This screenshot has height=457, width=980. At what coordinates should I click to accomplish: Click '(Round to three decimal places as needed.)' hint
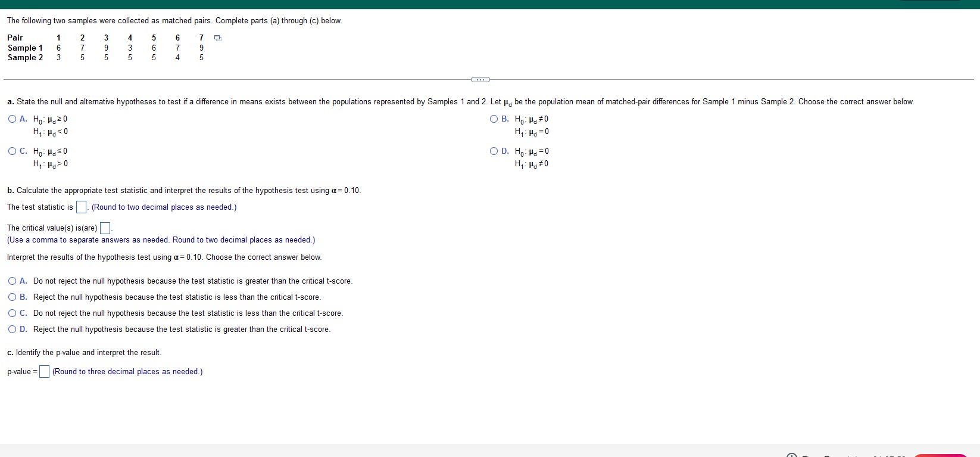[127, 372]
